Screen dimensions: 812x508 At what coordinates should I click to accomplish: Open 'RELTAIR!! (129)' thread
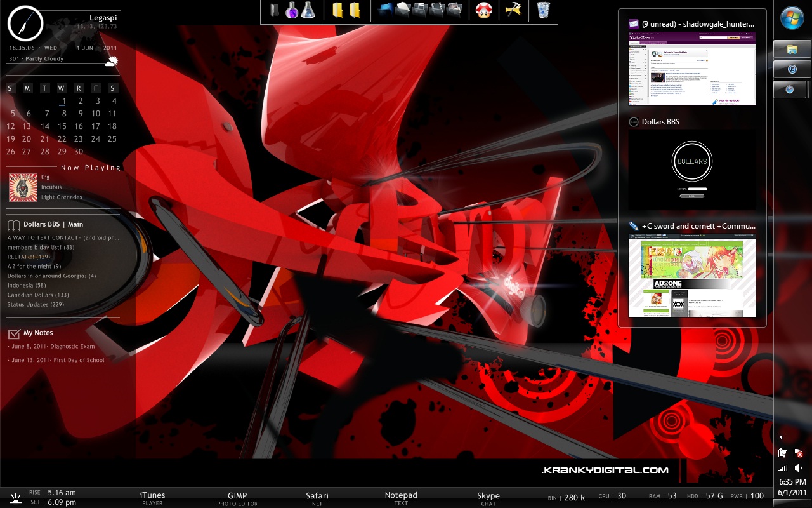click(x=29, y=257)
